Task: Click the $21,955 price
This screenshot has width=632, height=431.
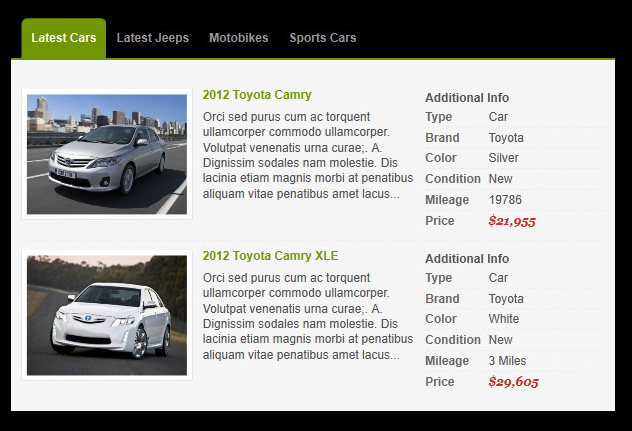Action: coord(512,221)
